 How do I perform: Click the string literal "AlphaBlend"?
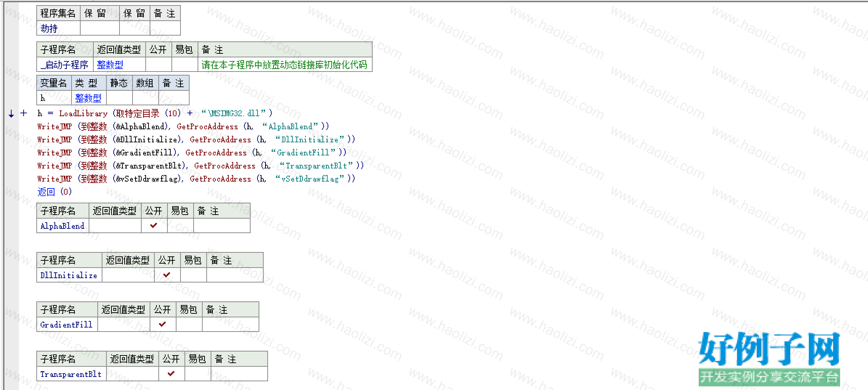coord(290,126)
